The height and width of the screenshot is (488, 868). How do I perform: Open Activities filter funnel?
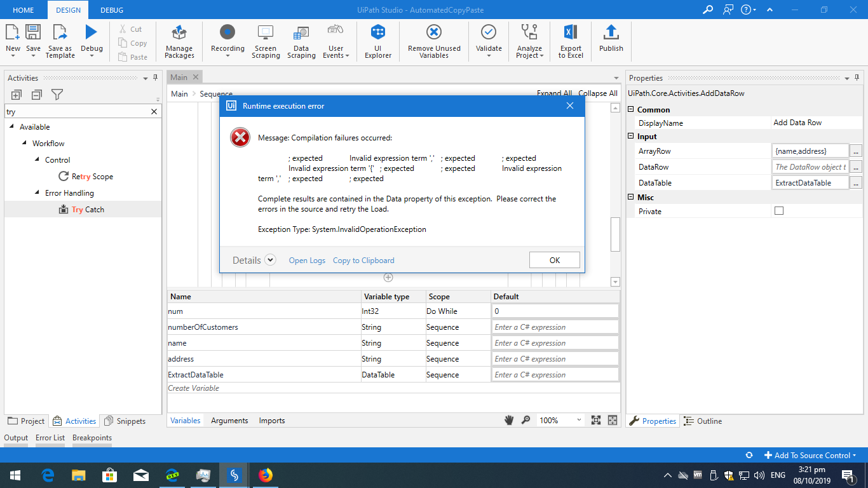[57, 95]
